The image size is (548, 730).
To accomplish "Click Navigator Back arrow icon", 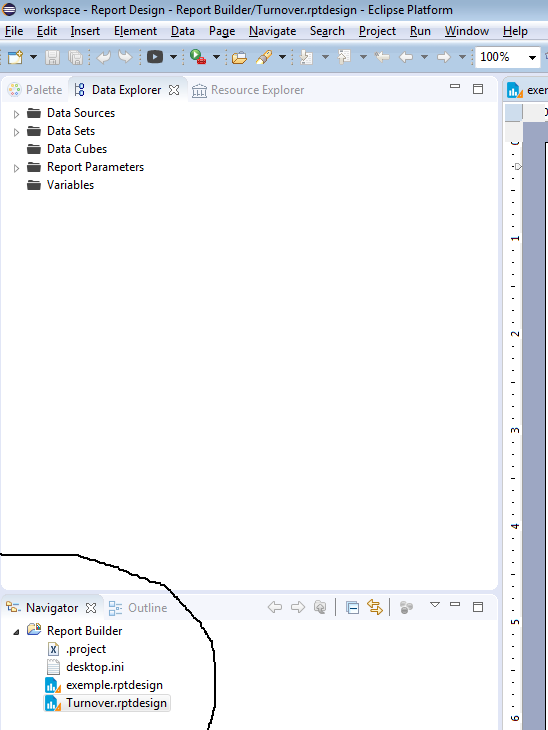I will (275, 607).
